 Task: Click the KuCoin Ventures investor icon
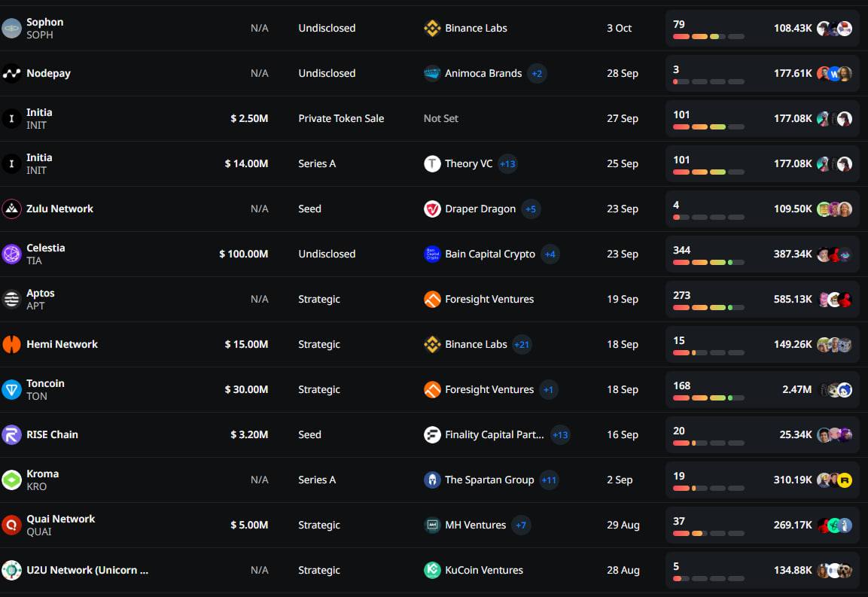pos(432,570)
